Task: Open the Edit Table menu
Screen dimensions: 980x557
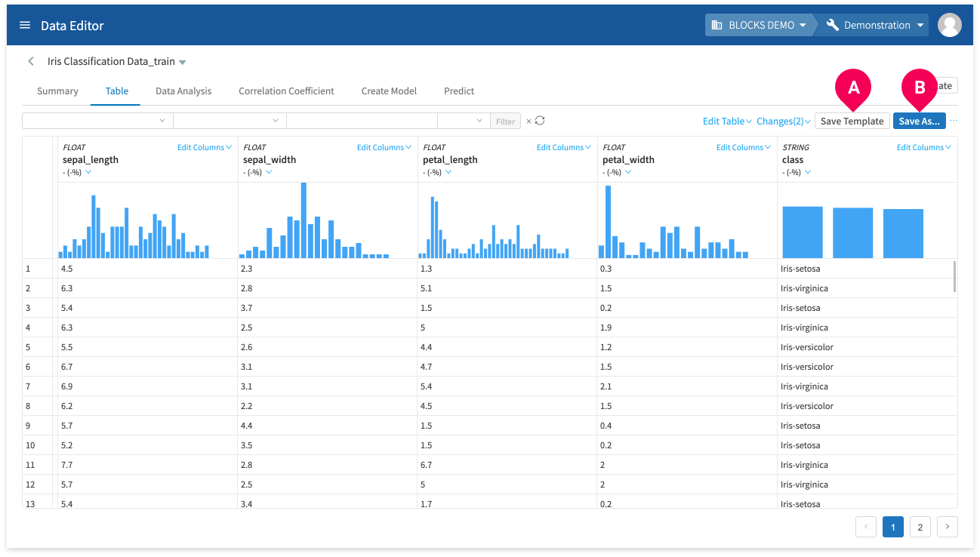Action: coord(727,121)
